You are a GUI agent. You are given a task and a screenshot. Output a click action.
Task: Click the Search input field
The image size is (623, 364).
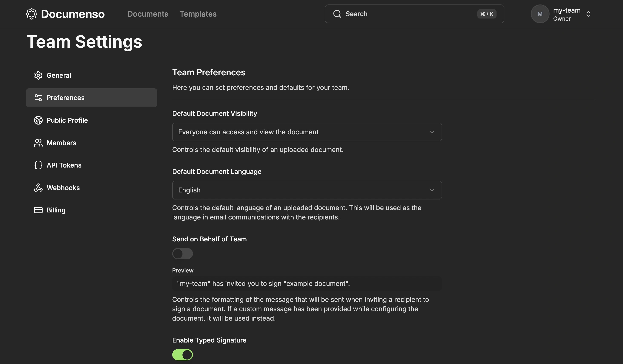(x=408, y=14)
